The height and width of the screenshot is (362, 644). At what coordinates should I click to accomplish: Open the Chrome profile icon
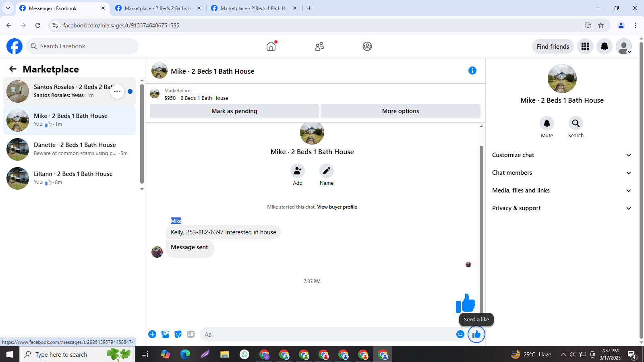621,25
